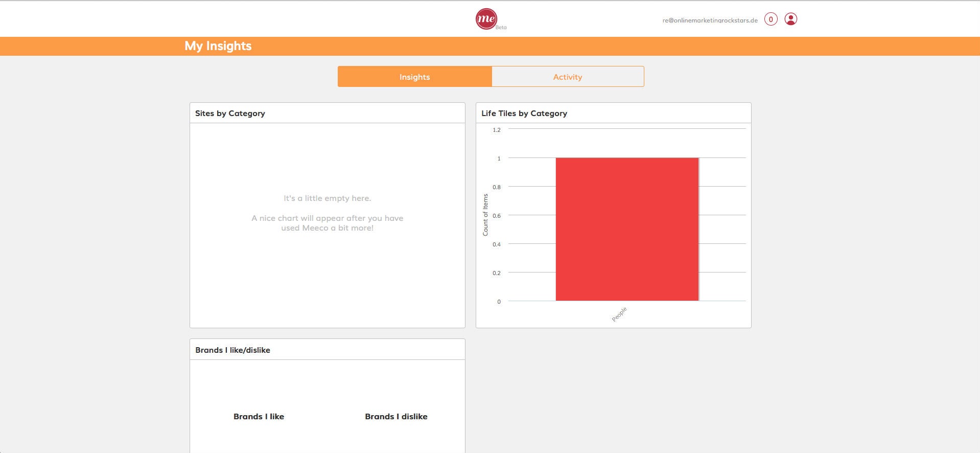
Task: Select the 'Brands I dislike' heading
Action: pyautogui.click(x=396, y=417)
